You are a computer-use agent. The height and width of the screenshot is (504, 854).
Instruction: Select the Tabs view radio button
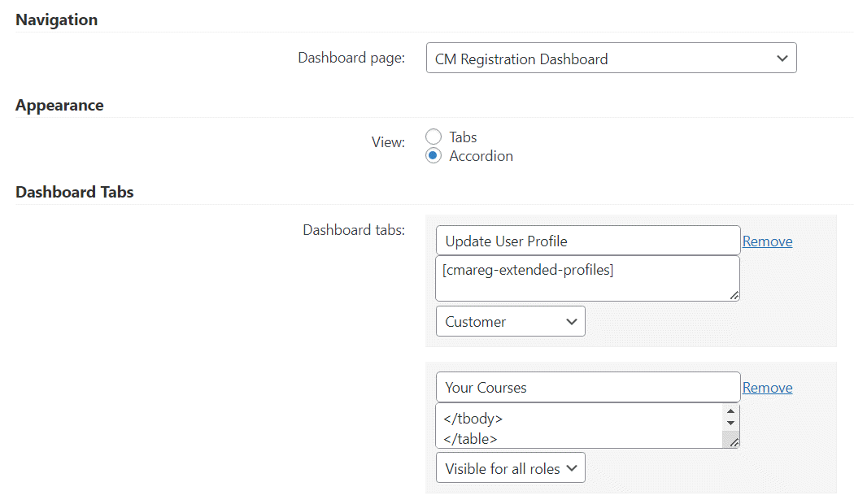click(x=434, y=137)
